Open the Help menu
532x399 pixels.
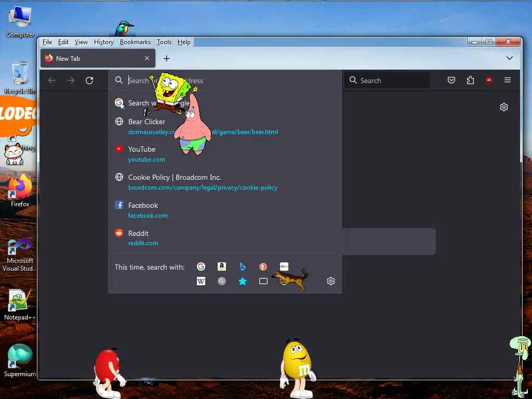pos(184,42)
